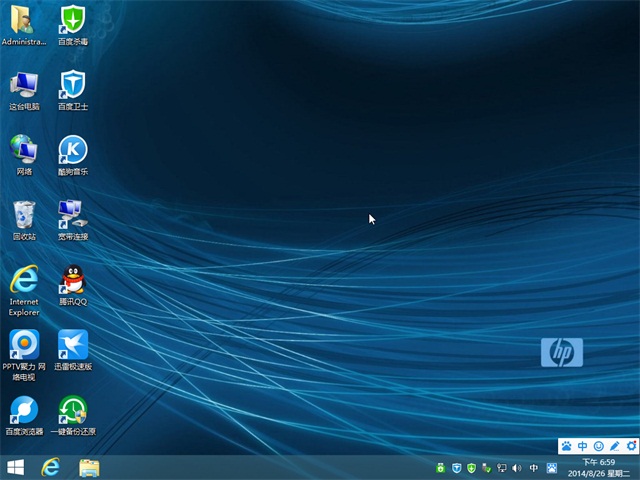Select the 回收站 recycle bin icon
The width and height of the screenshot is (640, 480).
tap(24, 214)
